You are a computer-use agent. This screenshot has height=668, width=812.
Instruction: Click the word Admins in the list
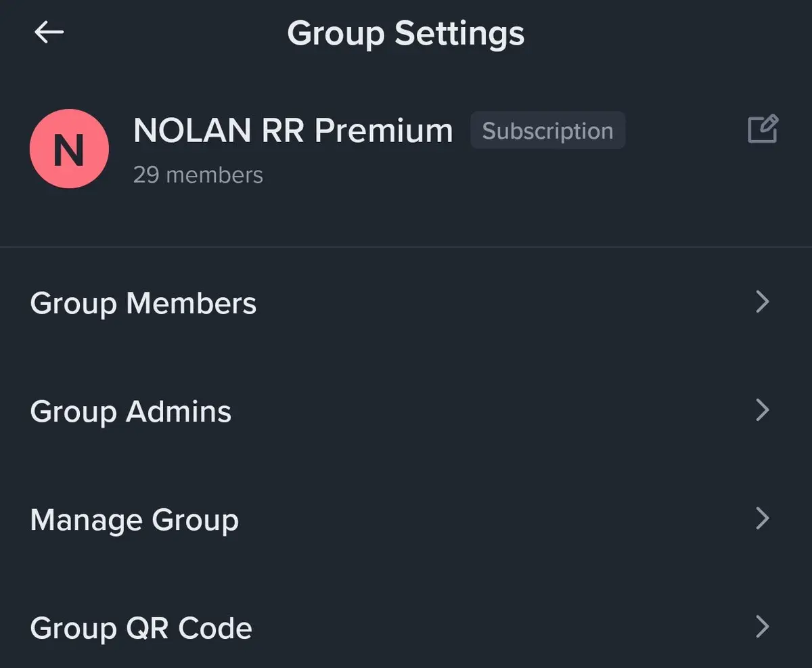tap(179, 411)
